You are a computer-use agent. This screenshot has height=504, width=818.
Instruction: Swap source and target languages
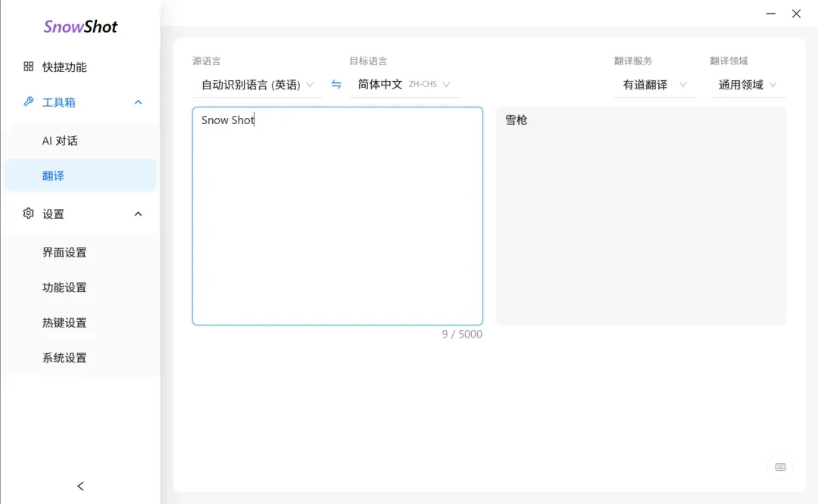(x=336, y=85)
